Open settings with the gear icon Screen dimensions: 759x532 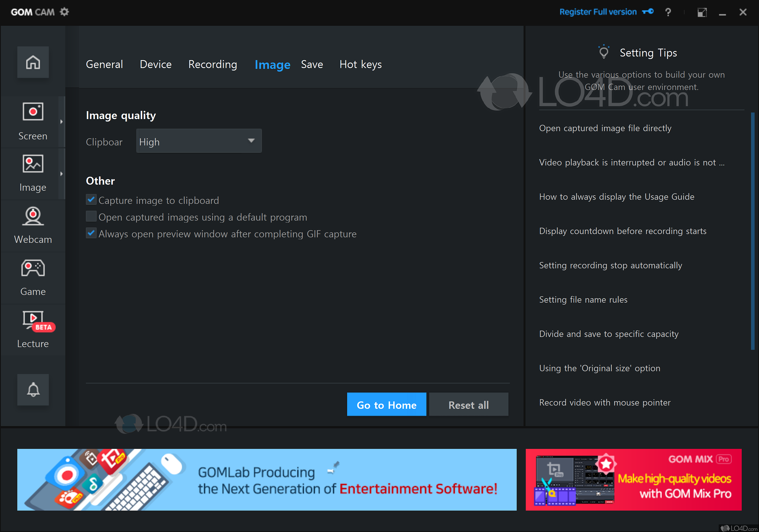pos(64,12)
